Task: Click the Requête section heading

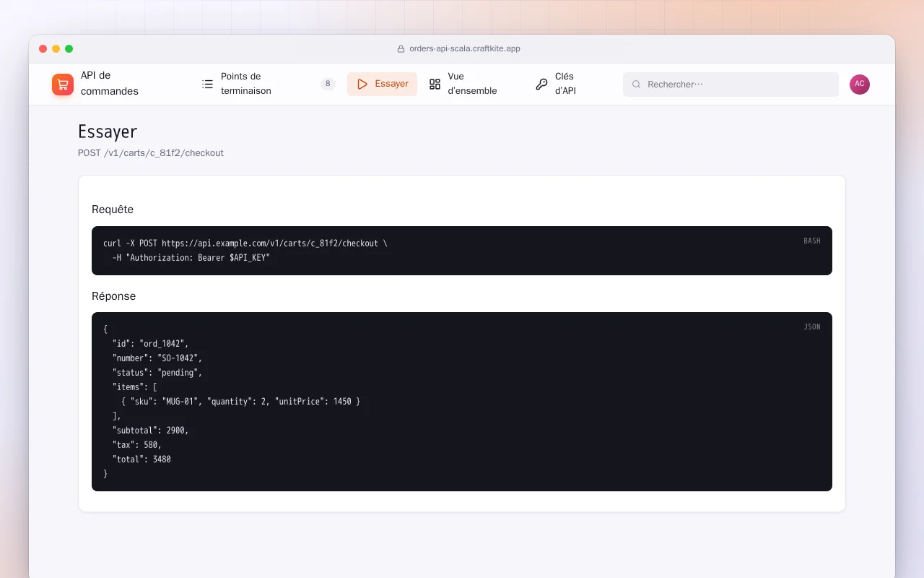Action: point(113,210)
